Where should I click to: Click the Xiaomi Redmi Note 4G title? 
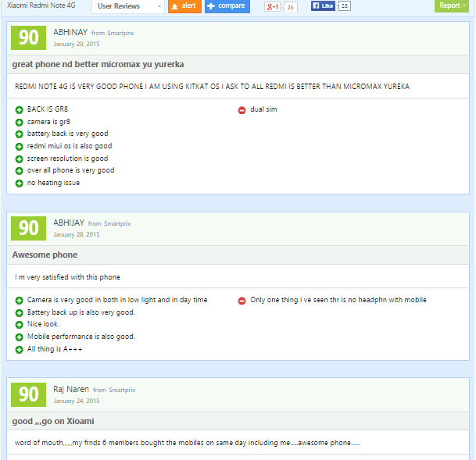pos(41,5)
